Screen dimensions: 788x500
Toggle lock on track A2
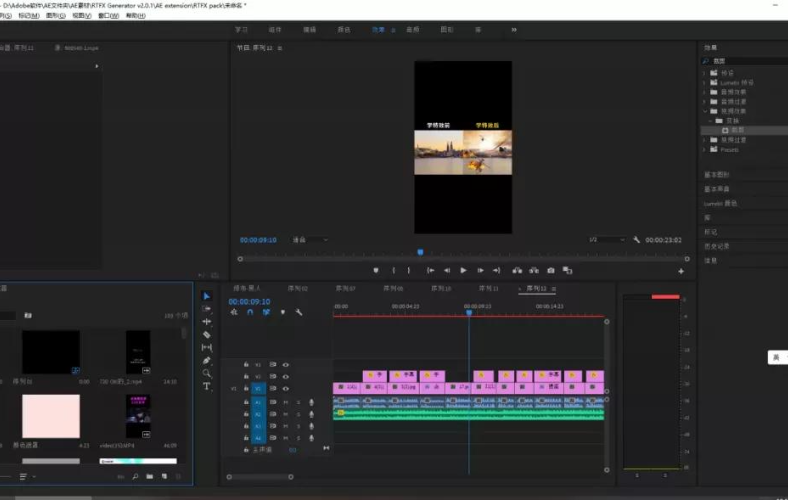(x=246, y=414)
